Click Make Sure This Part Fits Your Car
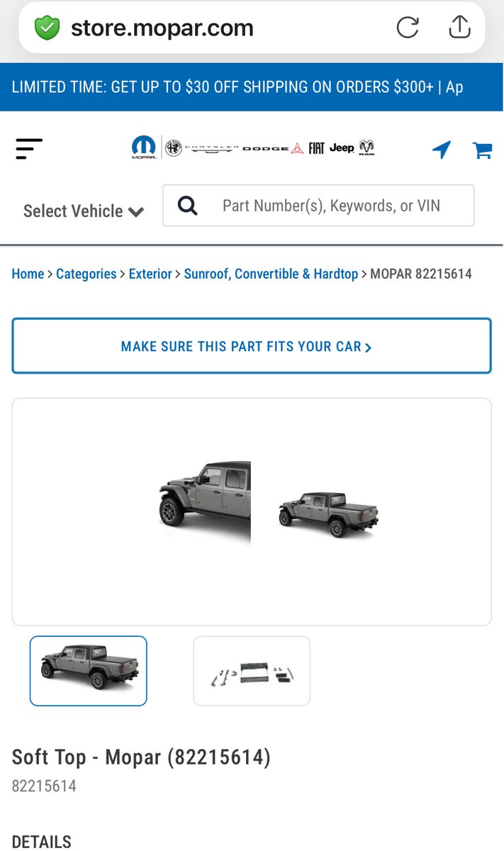This screenshot has width=504, height=851. pyautogui.click(x=252, y=346)
